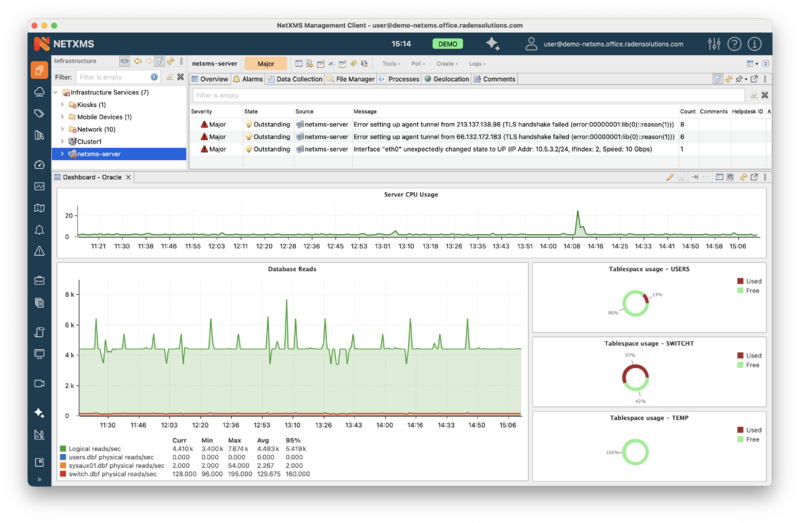The width and height of the screenshot is (800, 523).
Task: Expand the Network (10) node
Action: tap(62, 129)
